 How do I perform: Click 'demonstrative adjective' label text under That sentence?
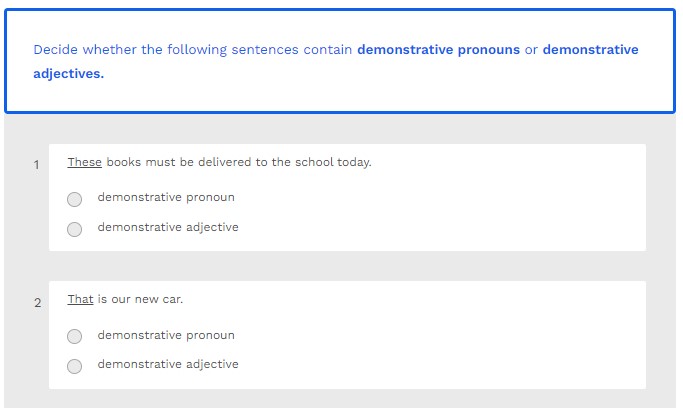(x=168, y=365)
